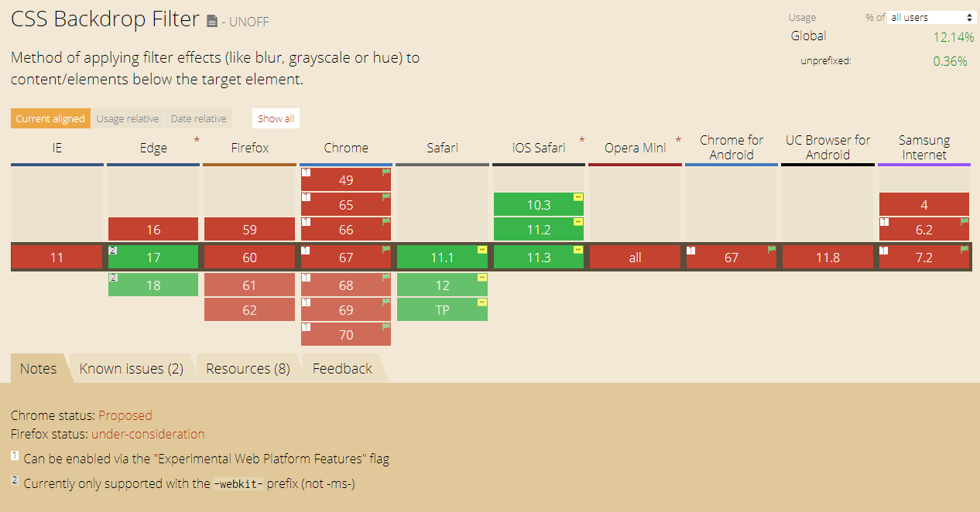Viewport: 980px width, 512px height.
Task: Open the Feedback tab
Action: point(342,369)
